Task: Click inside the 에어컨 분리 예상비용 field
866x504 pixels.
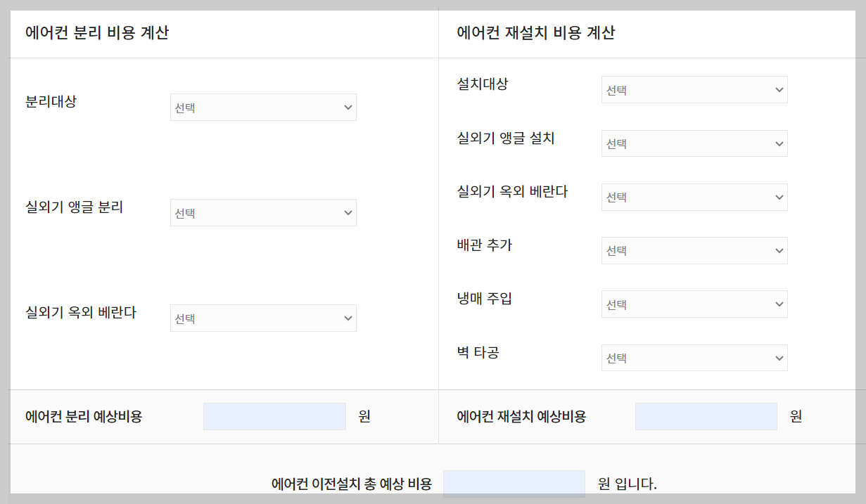Action: [x=274, y=415]
